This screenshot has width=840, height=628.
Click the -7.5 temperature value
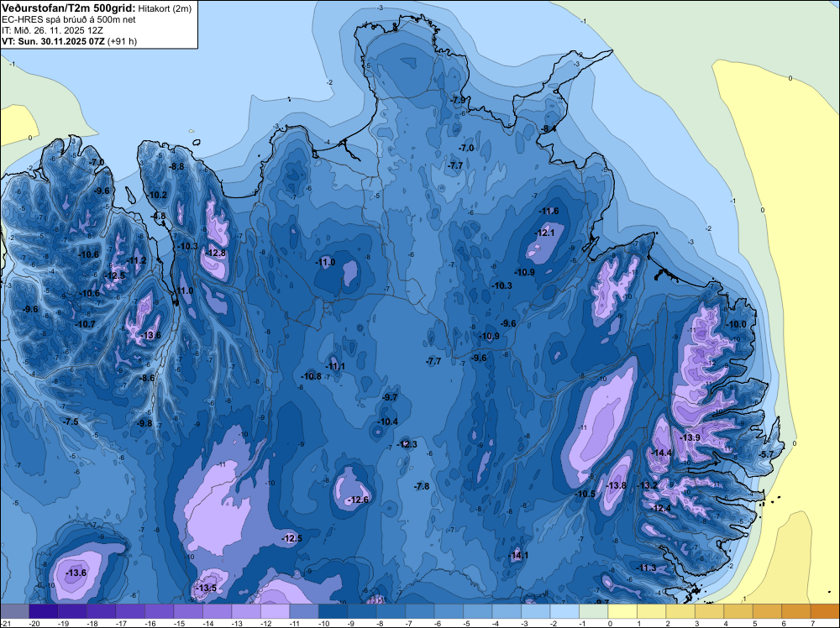[71, 421]
